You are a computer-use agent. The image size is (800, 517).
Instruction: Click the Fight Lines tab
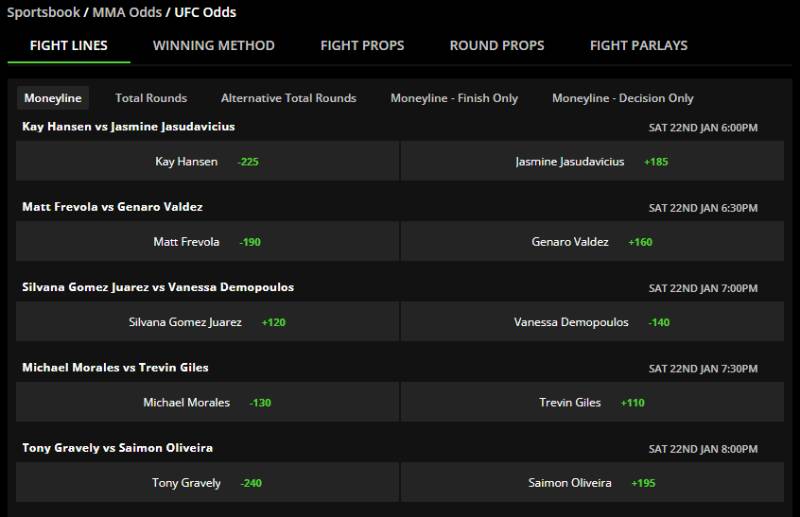(69, 45)
